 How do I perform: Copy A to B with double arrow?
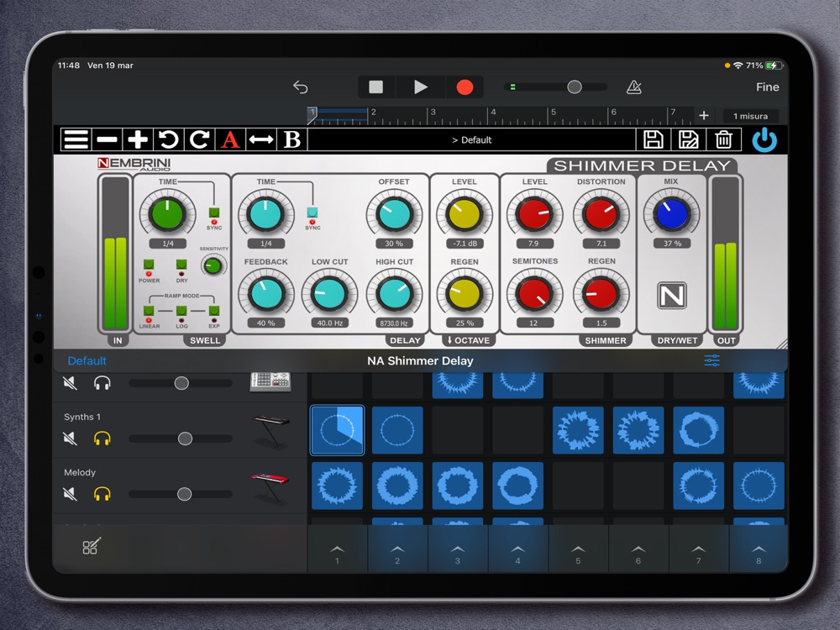(261, 139)
